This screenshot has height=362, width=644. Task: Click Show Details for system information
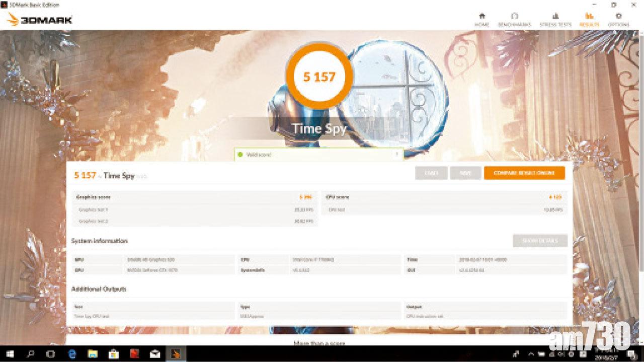[x=539, y=241]
